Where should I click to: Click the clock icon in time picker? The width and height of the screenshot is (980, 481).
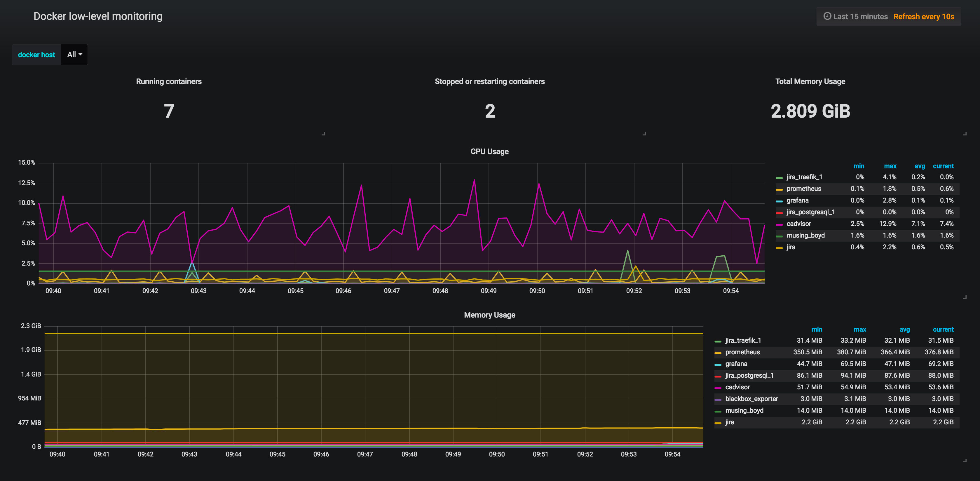827,16
